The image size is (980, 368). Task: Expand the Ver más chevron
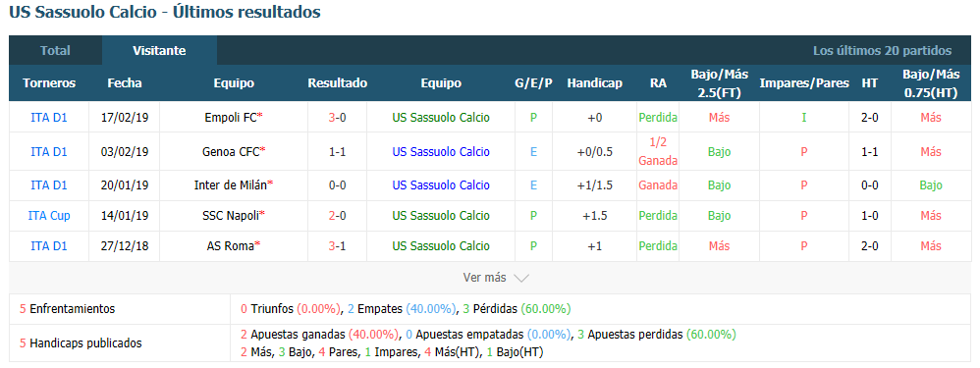[521, 278]
